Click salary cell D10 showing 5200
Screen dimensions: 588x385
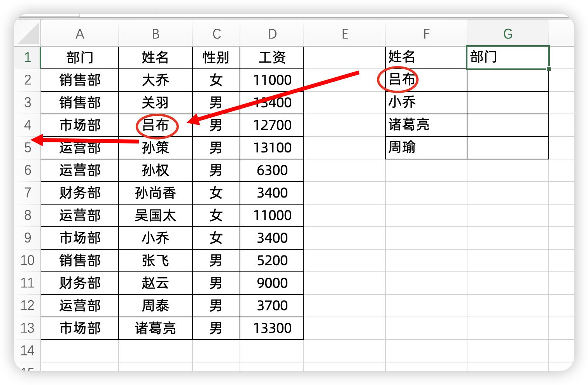(272, 261)
